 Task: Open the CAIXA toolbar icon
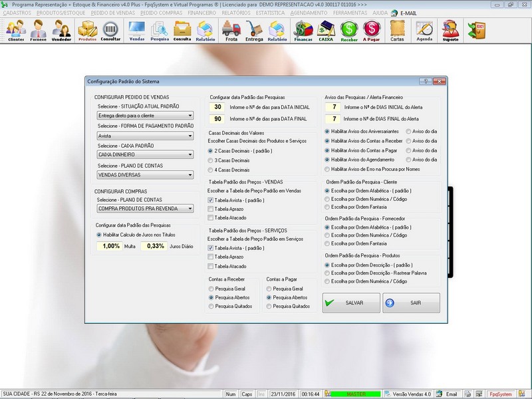click(x=326, y=30)
